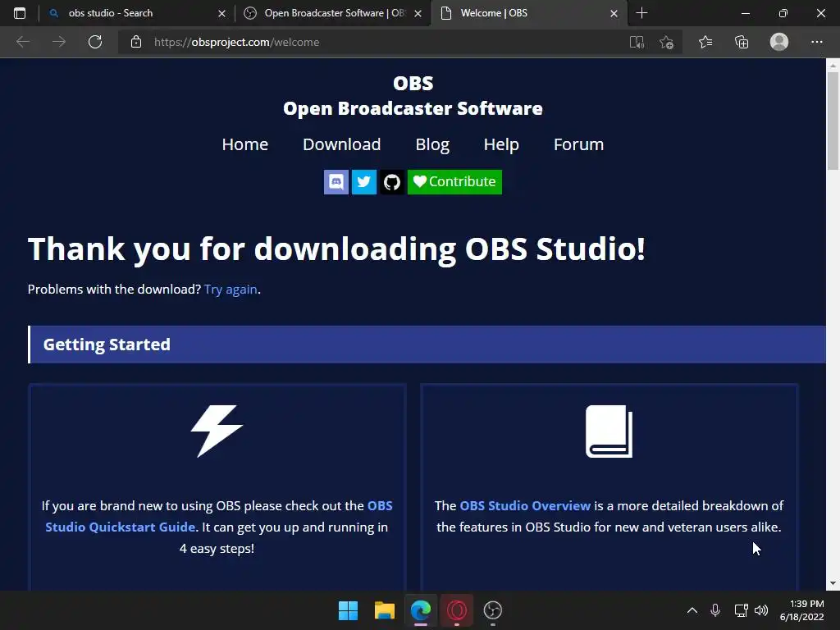Click the page vertical scrollbar thumb
Viewport: 840px width, 630px height.
[x=833, y=121]
